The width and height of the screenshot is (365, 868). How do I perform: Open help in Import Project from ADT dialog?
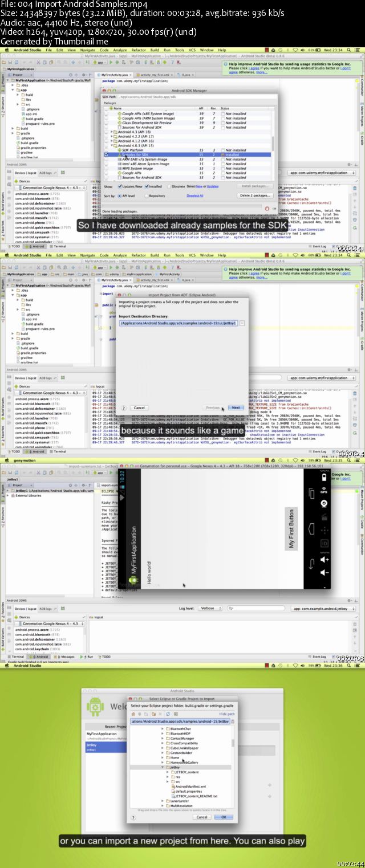point(124,407)
